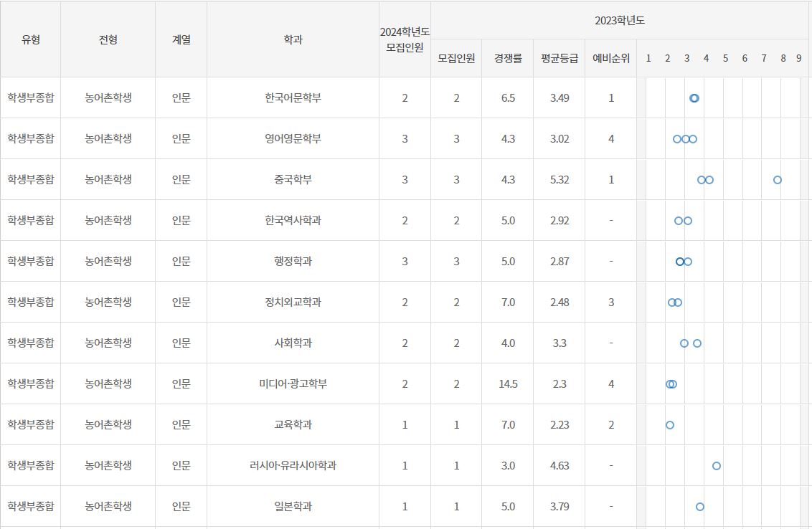
Task: Click the circle marker for 한국어문학부 row
Action: [694, 98]
